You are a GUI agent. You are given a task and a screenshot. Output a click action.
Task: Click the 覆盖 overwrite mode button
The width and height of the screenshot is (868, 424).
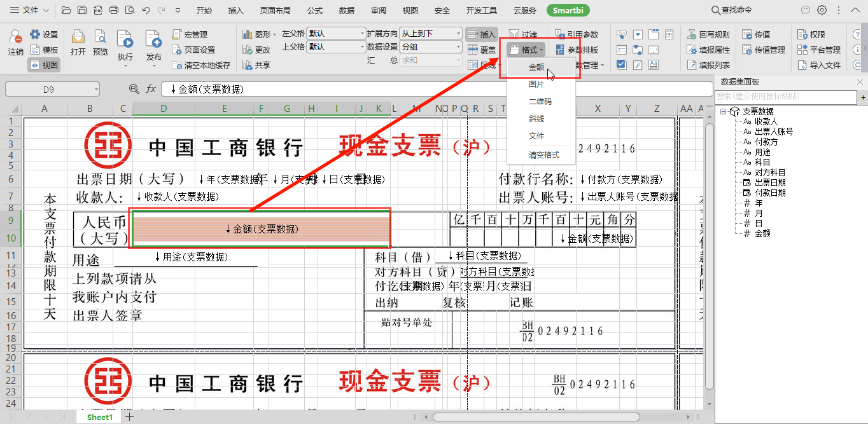tap(482, 50)
